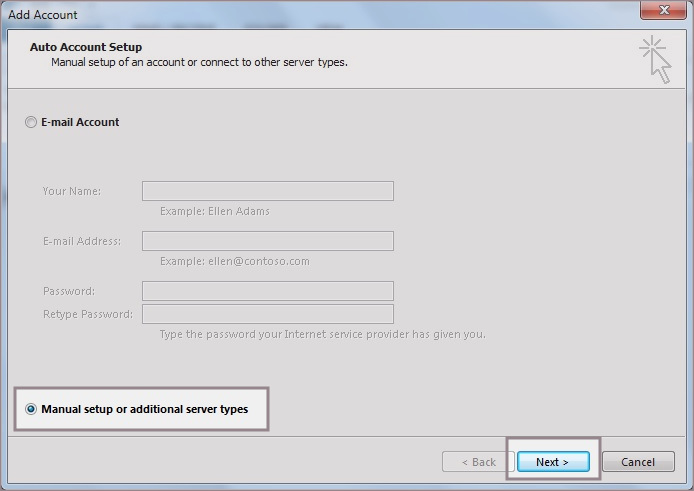Focus the Your Name text field

pyautogui.click(x=267, y=191)
